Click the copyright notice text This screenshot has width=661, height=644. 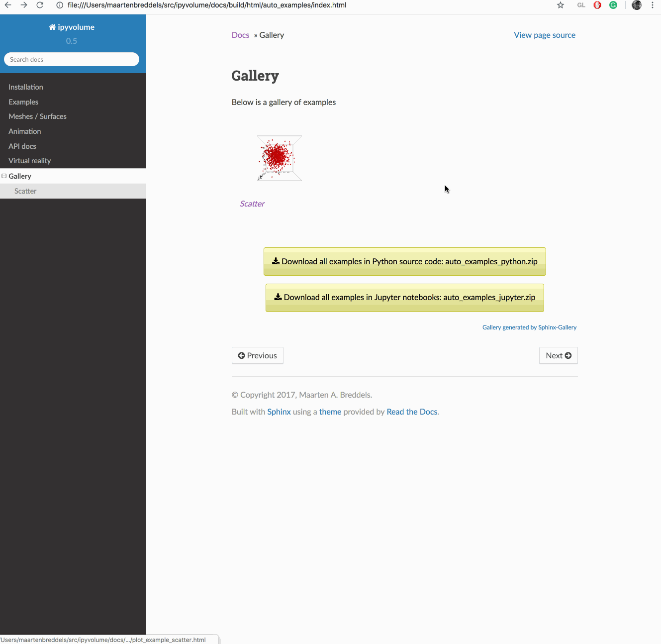tap(302, 395)
